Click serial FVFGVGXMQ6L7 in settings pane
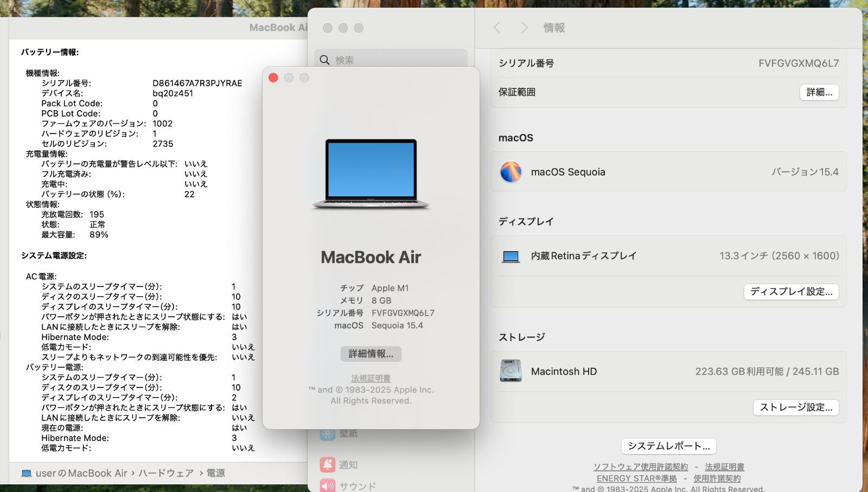The image size is (868, 492). (799, 63)
